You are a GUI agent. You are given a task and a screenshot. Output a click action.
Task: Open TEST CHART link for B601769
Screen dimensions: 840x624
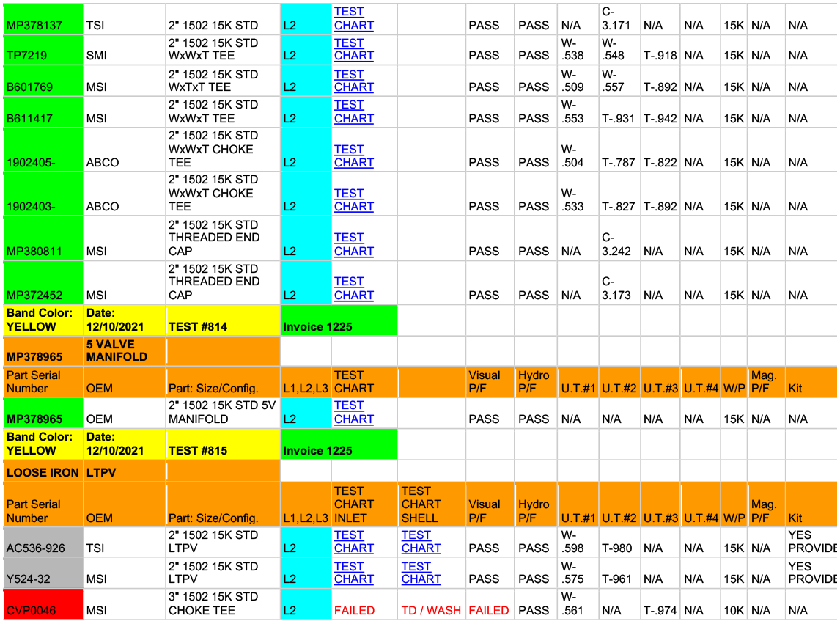coord(353,81)
